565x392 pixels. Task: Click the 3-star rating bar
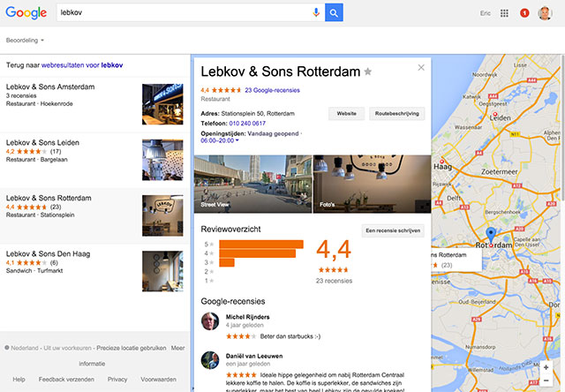pyautogui.click(x=227, y=262)
